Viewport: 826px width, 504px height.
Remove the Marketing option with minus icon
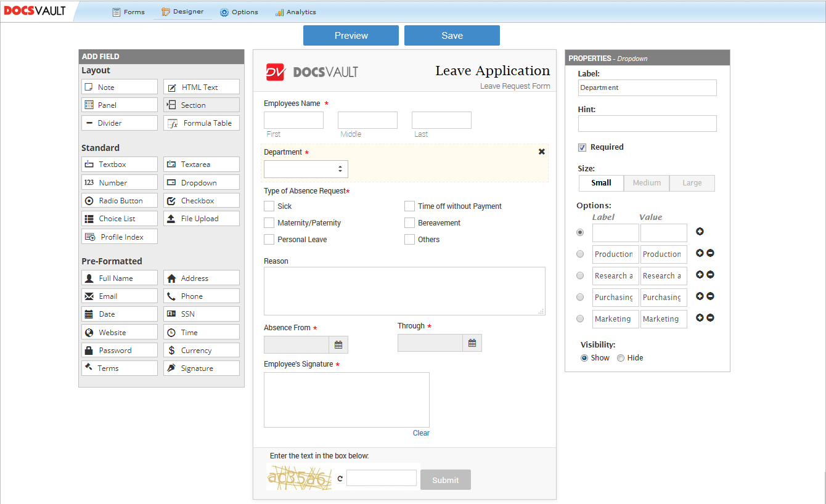click(x=710, y=318)
